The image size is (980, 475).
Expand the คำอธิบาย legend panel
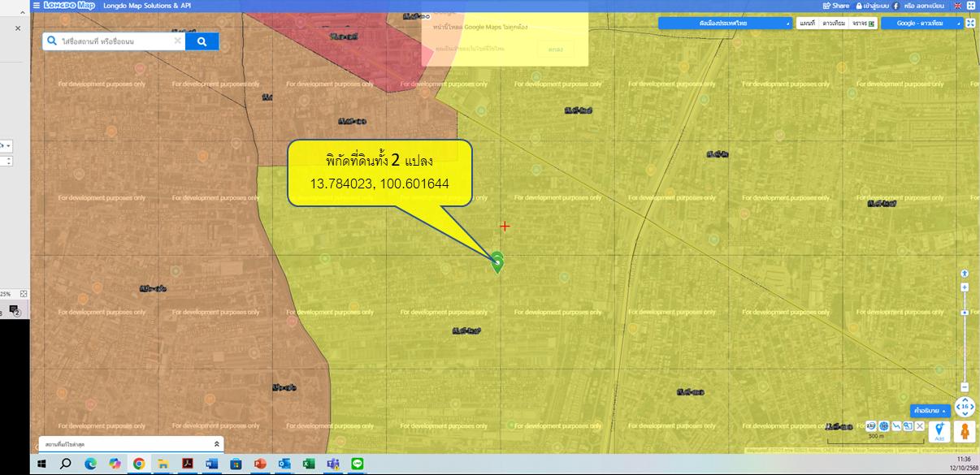930,411
